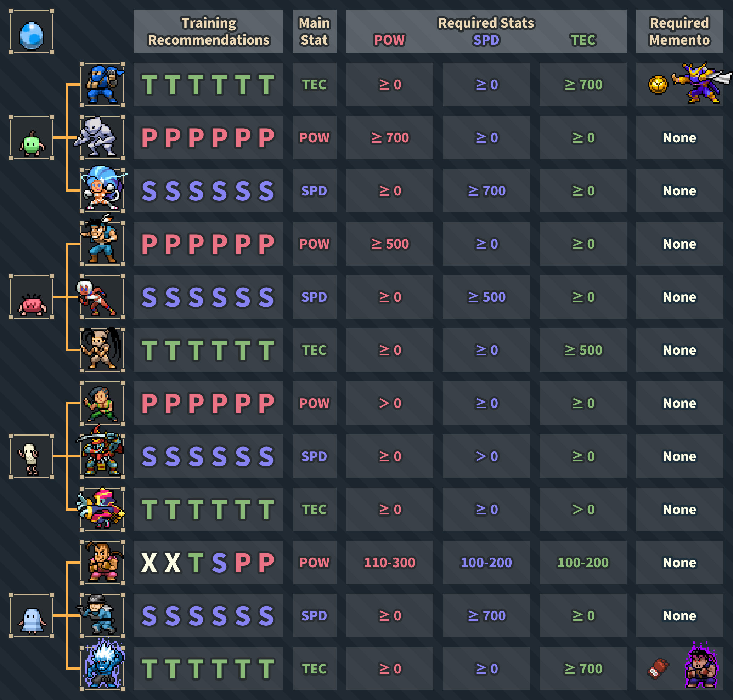Click the gray muscular brute portrait

pos(99,138)
